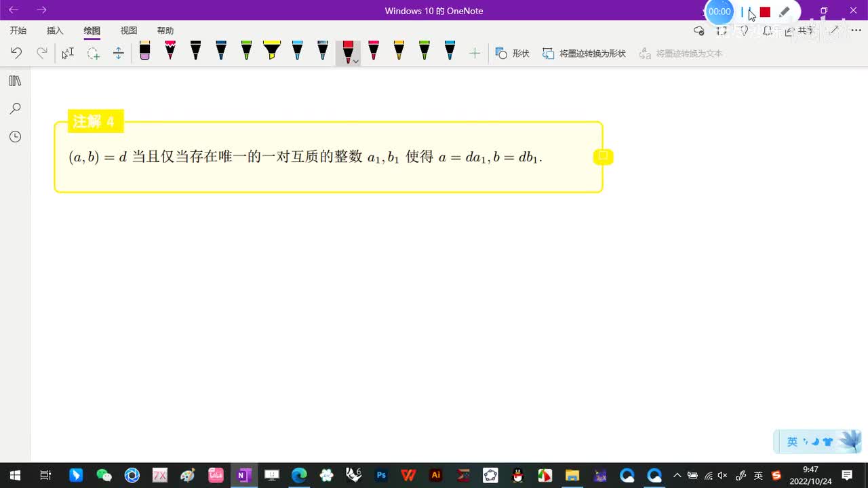Select the text/object selection cursor tool
Image resolution: width=868 pixels, height=488 pixels.
[68, 53]
